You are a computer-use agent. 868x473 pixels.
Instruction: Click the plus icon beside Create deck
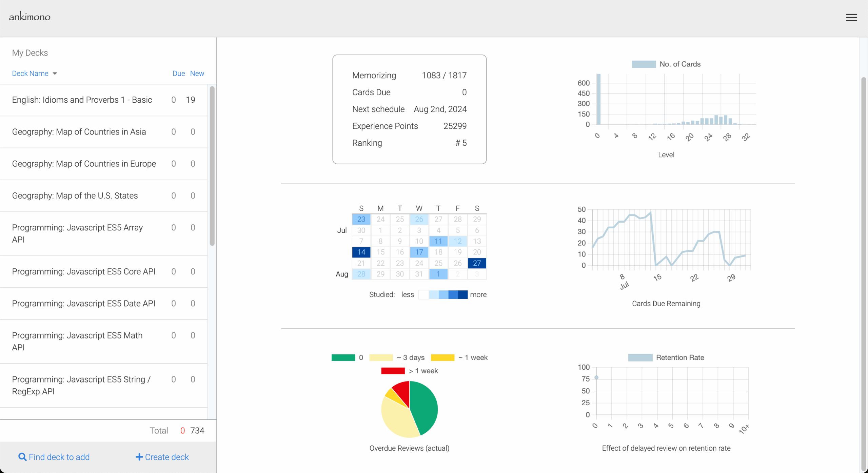tap(139, 457)
